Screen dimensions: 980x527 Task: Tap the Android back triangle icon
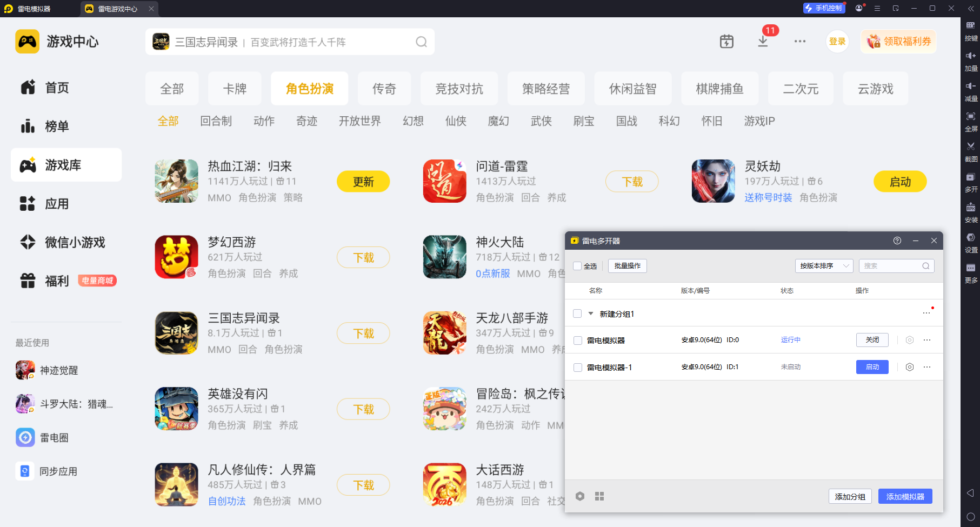[x=970, y=493]
